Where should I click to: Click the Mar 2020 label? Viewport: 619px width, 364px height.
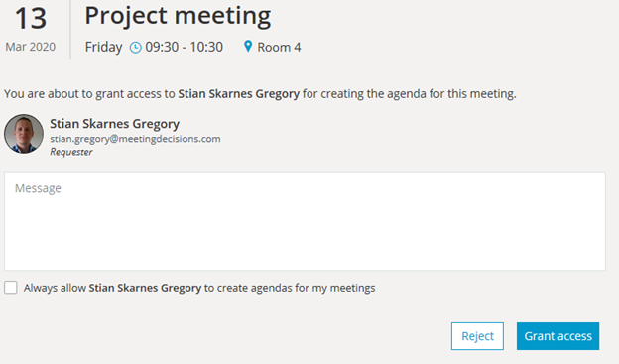coord(31,47)
